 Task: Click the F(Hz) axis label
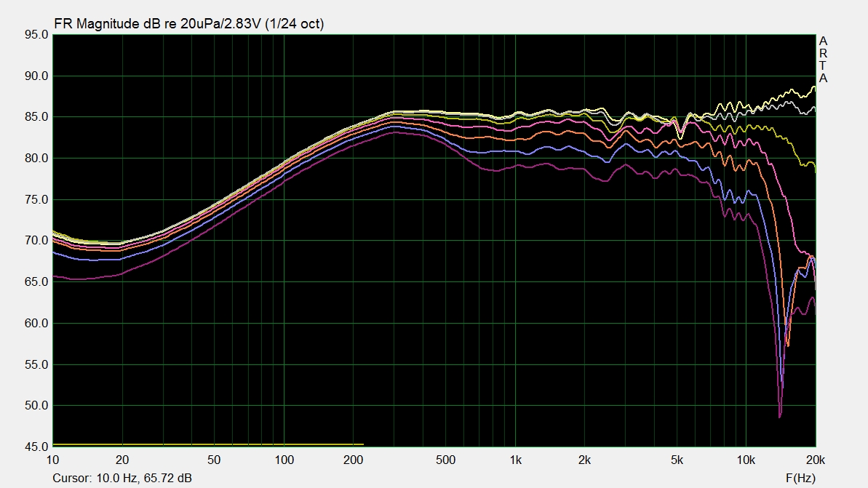[x=800, y=478]
